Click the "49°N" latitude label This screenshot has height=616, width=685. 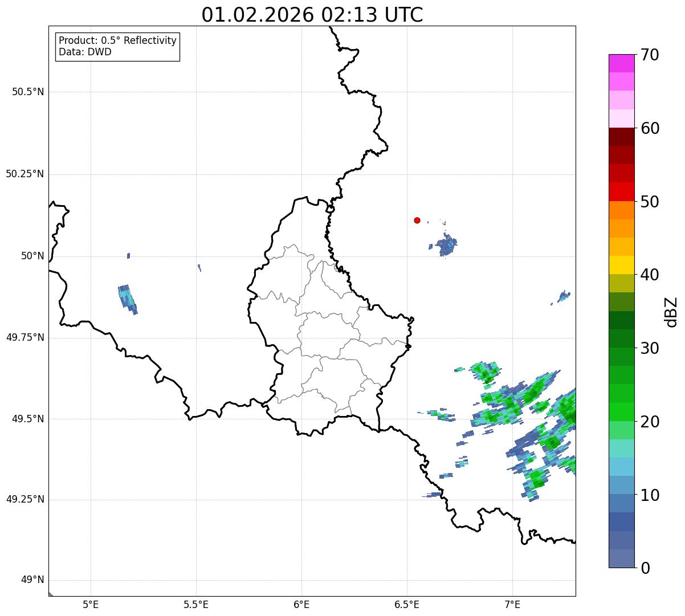click(32, 580)
